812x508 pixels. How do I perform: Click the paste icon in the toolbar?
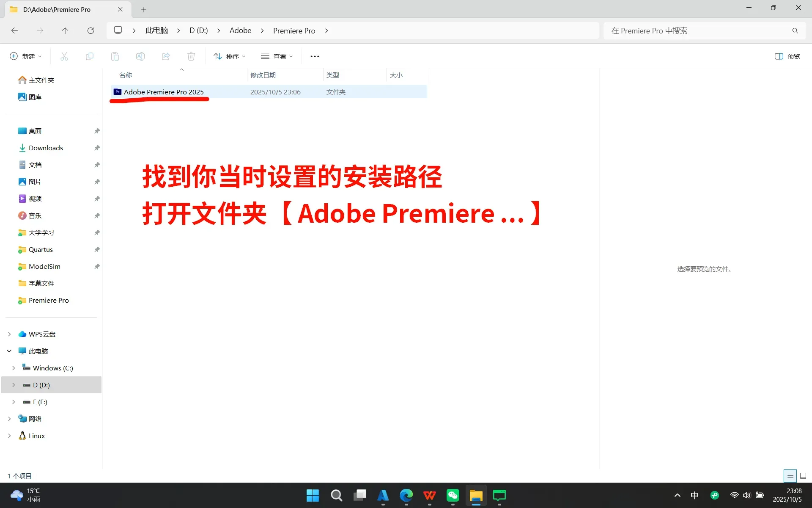(115, 56)
